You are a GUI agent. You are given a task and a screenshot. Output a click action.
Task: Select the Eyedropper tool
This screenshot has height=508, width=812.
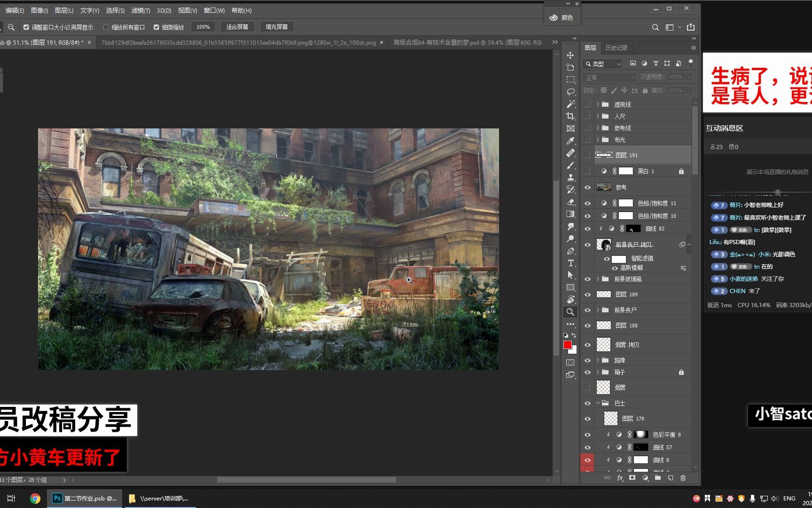tap(570, 141)
